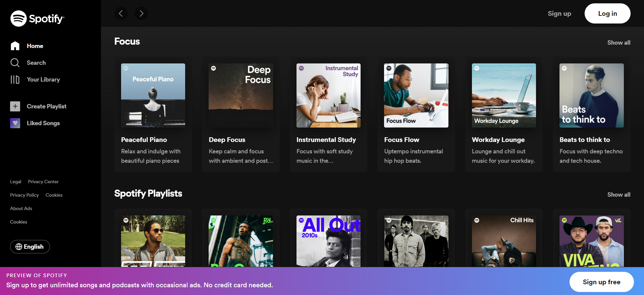Open the Legal link
Image resolution: width=644 pixels, height=295 pixels.
point(15,182)
